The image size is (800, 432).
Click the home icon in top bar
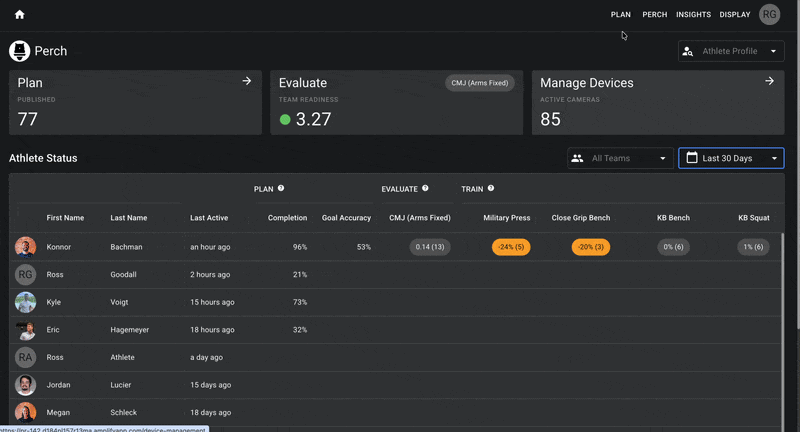click(19, 14)
